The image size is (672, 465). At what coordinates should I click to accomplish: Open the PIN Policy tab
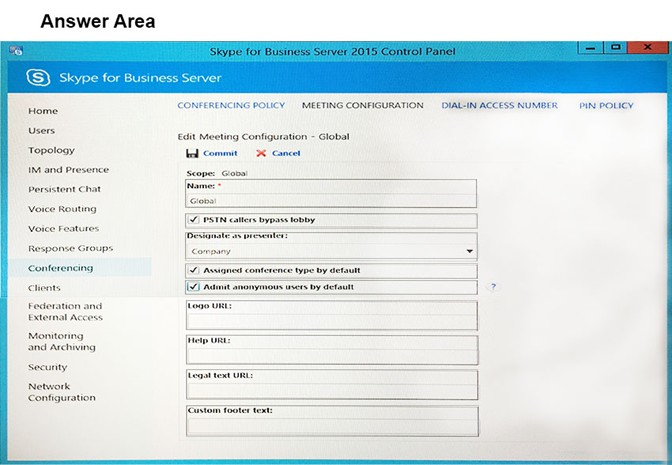click(x=606, y=105)
